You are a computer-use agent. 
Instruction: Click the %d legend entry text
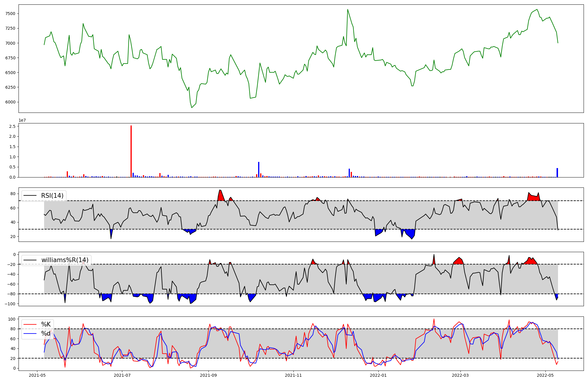coord(46,334)
